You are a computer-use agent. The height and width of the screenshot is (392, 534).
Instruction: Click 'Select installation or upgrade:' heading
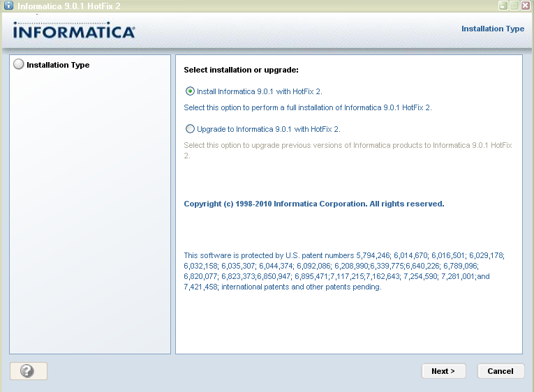tap(241, 70)
